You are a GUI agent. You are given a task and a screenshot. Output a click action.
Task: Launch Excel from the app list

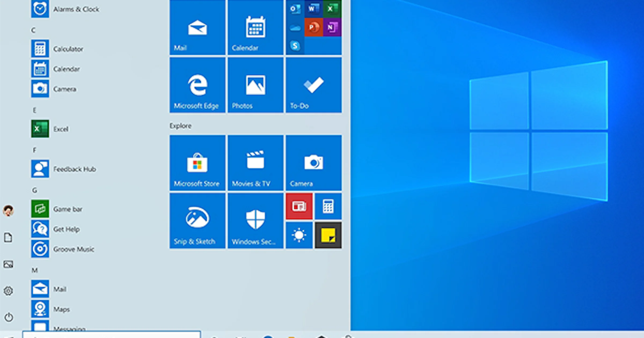(x=50, y=129)
